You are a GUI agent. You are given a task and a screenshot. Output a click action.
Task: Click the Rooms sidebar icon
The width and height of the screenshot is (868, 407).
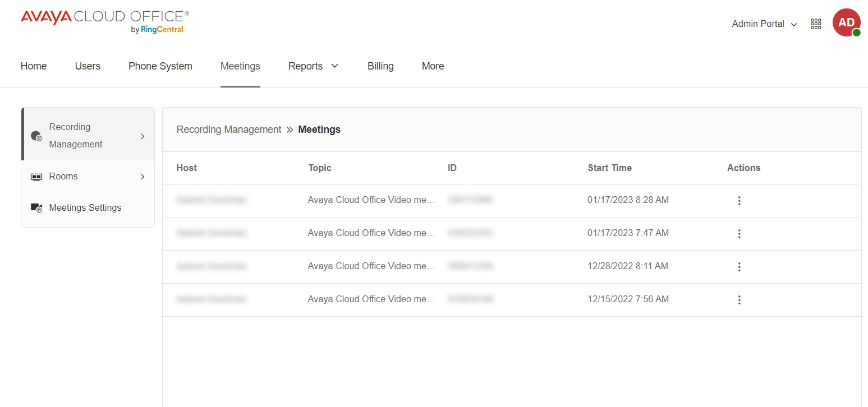pyautogui.click(x=36, y=177)
